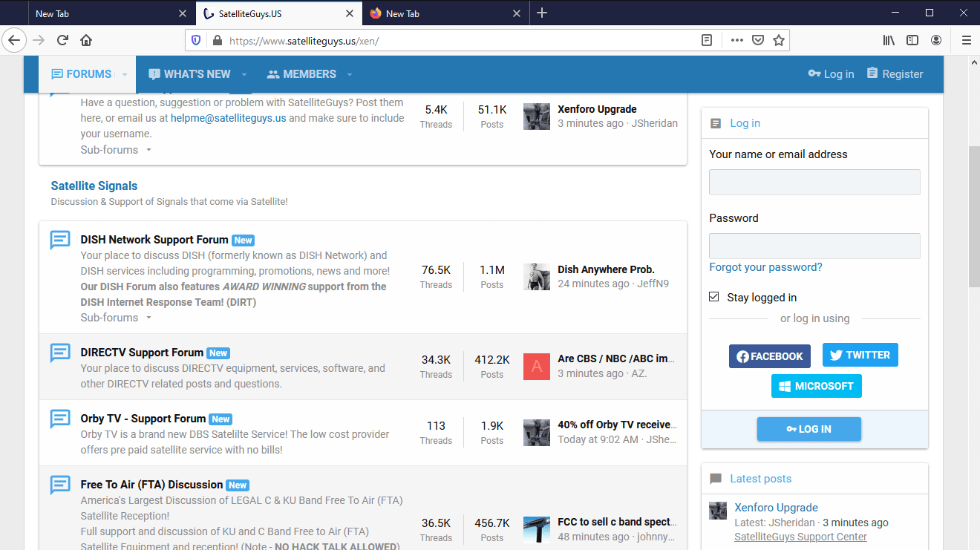Go back using browser back arrow

click(14, 40)
